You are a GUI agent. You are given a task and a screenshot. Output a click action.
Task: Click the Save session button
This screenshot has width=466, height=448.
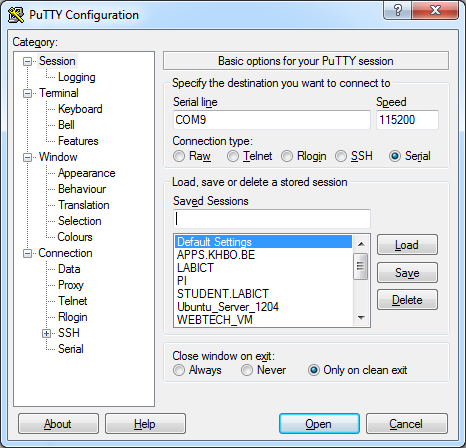(x=407, y=273)
